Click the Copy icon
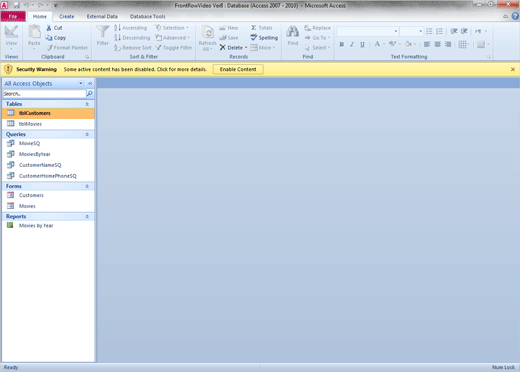This screenshot has height=372, width=520. 49,38
